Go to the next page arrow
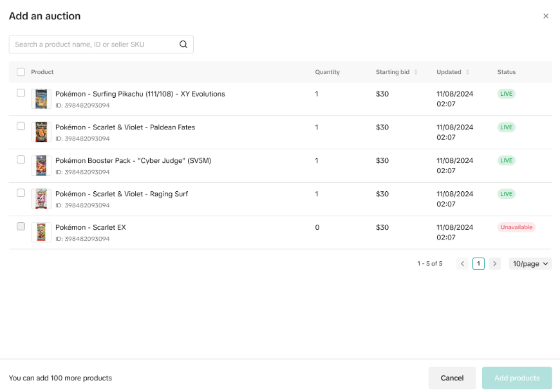The height and width of the screenshot is (392, 560). (x=494, y=263)
